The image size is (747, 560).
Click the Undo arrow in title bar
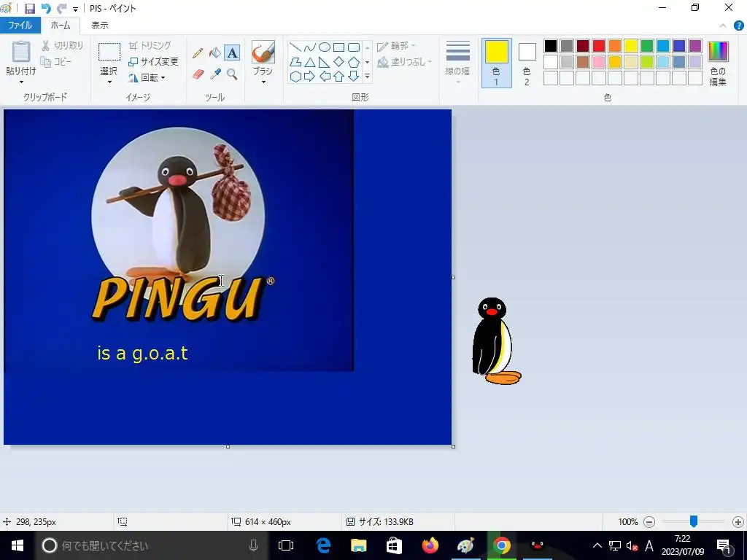[x=46, y=9]
